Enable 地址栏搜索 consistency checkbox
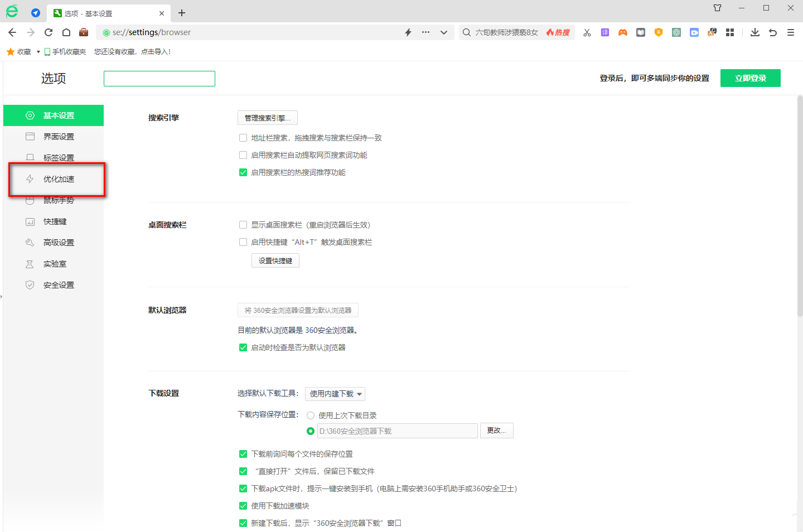The width and height of the screenshot is (803, 532). [x=243, y=138]
